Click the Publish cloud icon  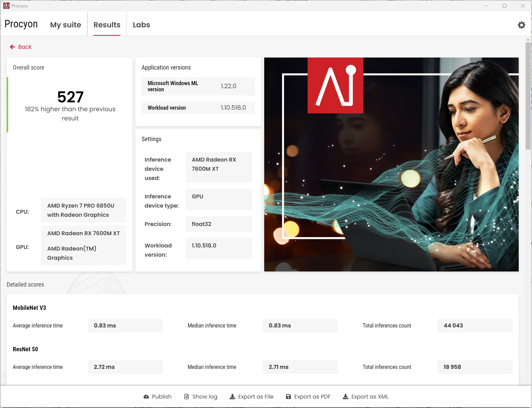coord(146,396)
